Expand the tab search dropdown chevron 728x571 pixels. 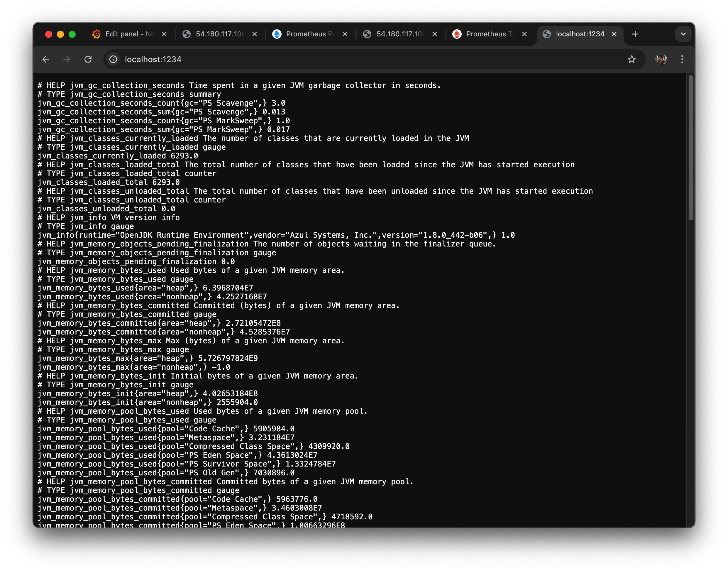click(683, 34)
